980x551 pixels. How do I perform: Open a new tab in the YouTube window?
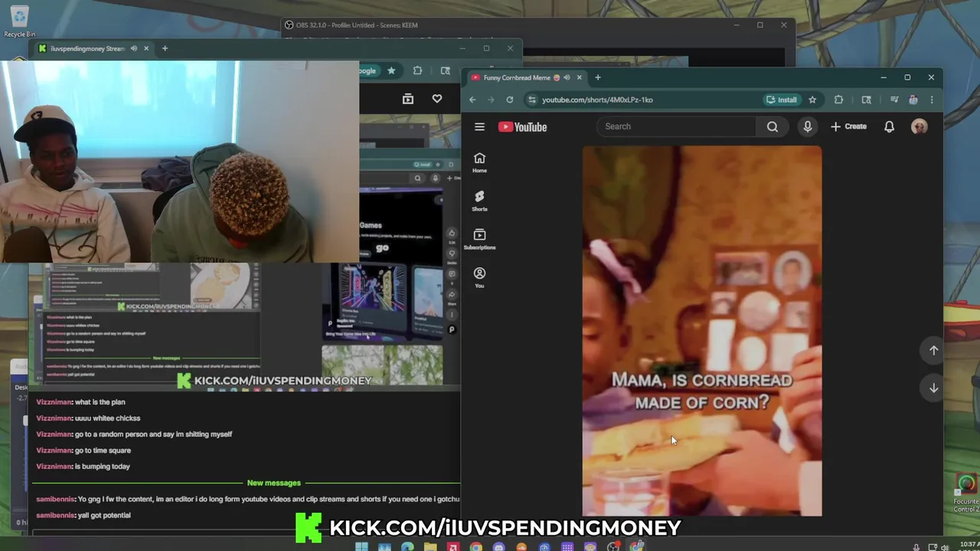pyautogui.click(x=598, y=77)
